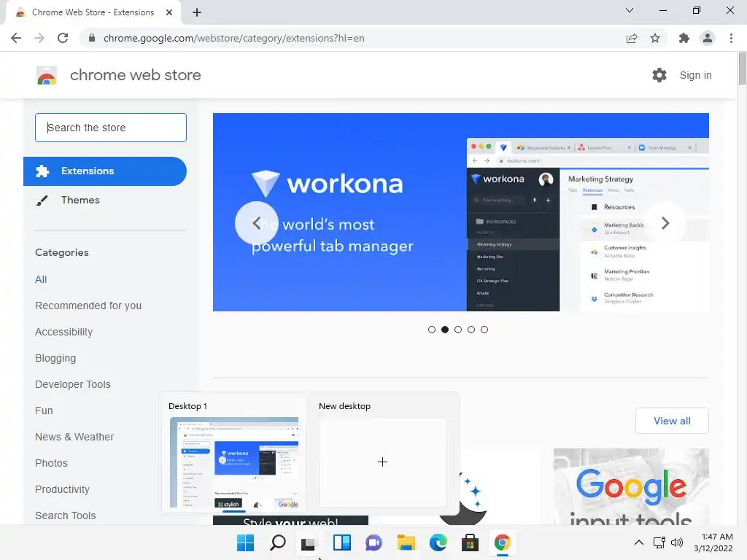Select second carousel dot
Image resolution: width=747 pixels, height=560 pixels.
(445, 330)
